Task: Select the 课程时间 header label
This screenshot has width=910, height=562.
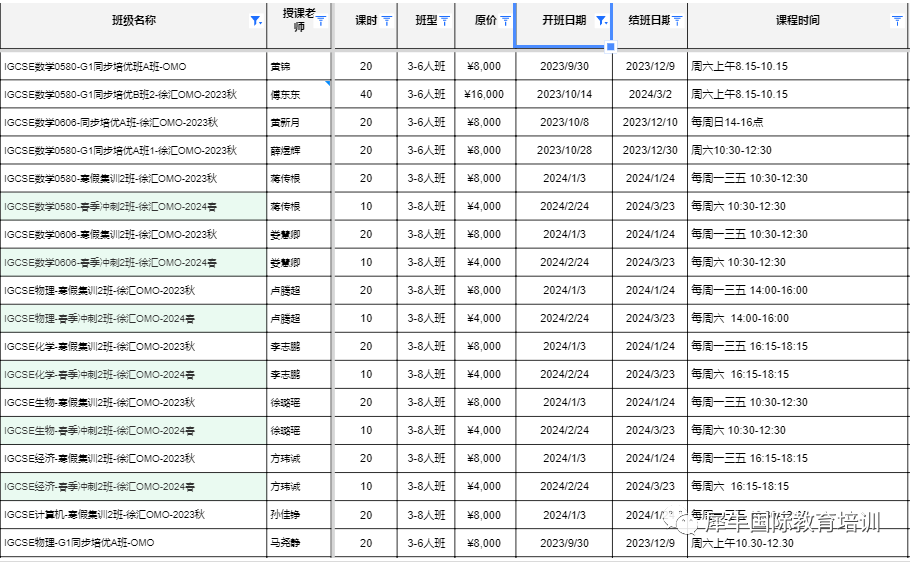Action: (798, 20)
